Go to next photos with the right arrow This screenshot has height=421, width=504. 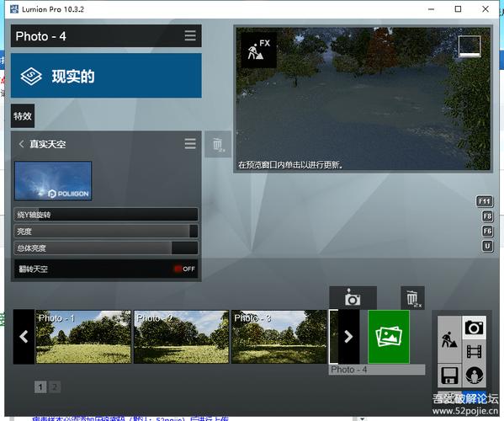click(x=348, y=337)
